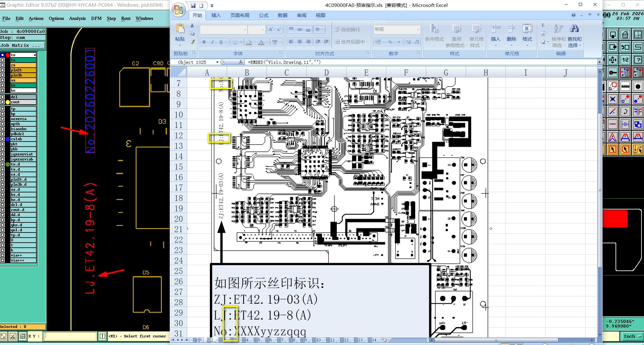Open the Name Box dropdown arrow
The height and width of the screenshot is (345, 644).
tap(217, 62)
